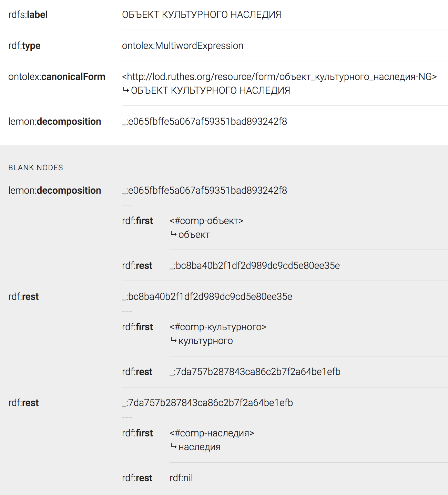
Task: Click ontolex:MultiwordExpression type value
Action: [183, 46]
